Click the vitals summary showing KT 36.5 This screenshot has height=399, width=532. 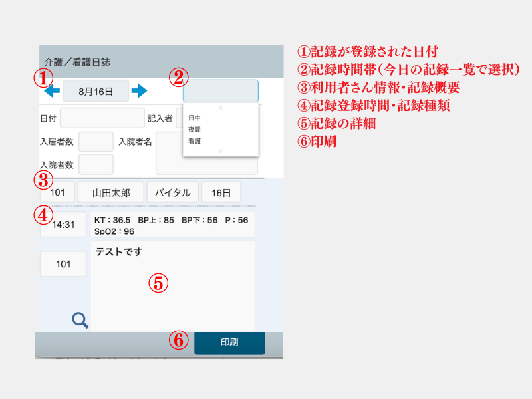[x=172, y=225]
